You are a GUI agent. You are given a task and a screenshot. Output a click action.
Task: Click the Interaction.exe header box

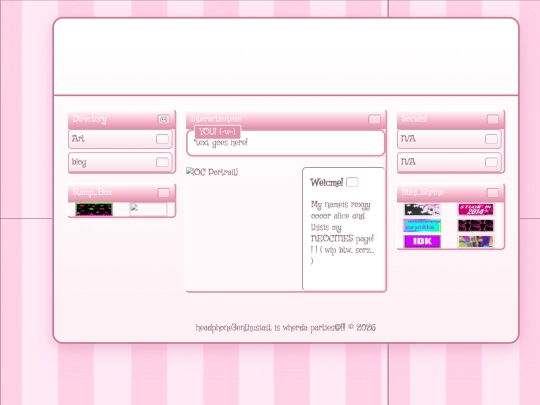pyautogui.click(x=374, y=119)
